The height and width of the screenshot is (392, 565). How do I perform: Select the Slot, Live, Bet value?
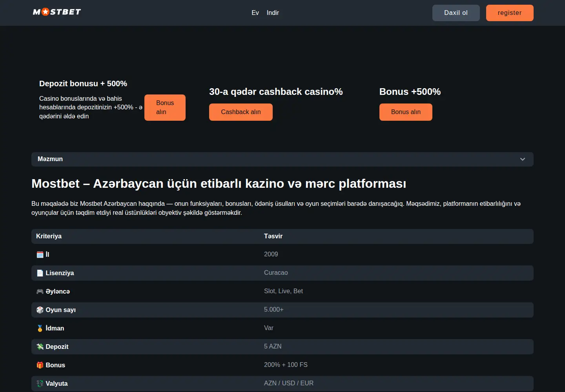pyautogui.click(x=283, y=291)
